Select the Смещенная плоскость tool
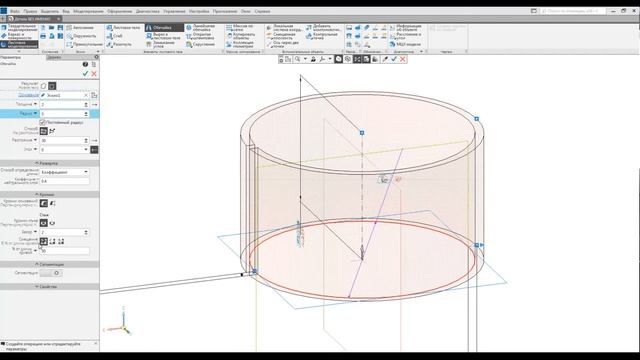640x360 pixels. [x=281, y=36]
